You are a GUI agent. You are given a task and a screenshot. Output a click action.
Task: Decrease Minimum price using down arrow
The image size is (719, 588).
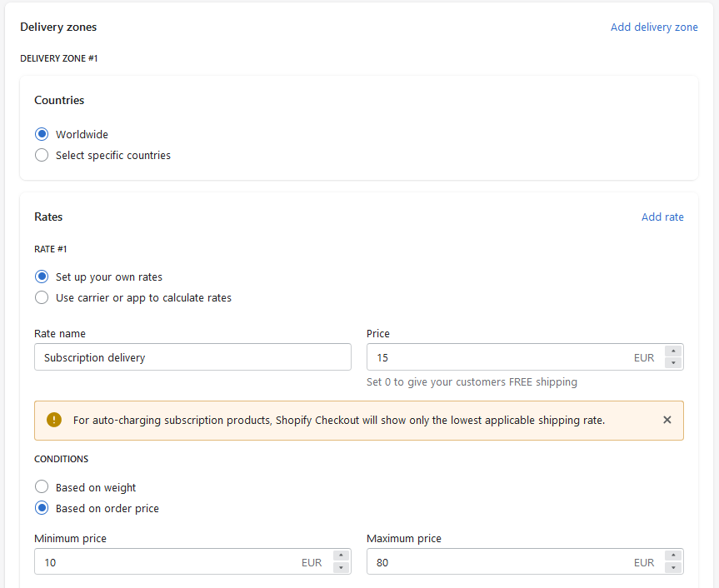coord(341,567)
